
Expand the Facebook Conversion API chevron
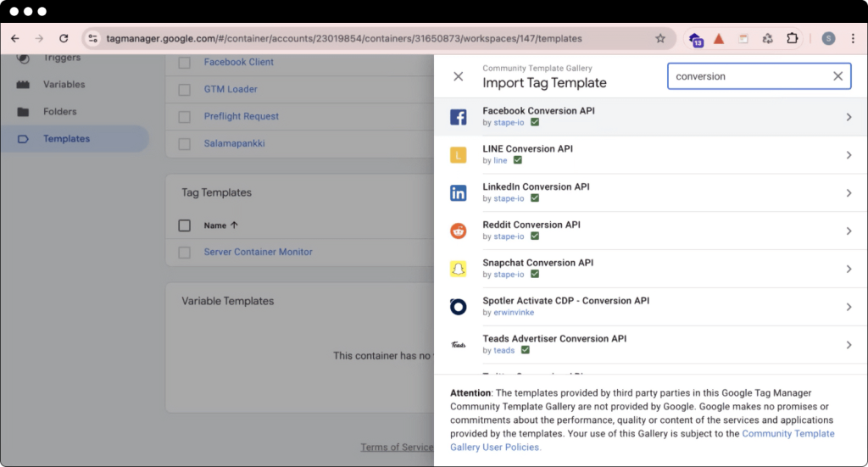click(849, 117)
